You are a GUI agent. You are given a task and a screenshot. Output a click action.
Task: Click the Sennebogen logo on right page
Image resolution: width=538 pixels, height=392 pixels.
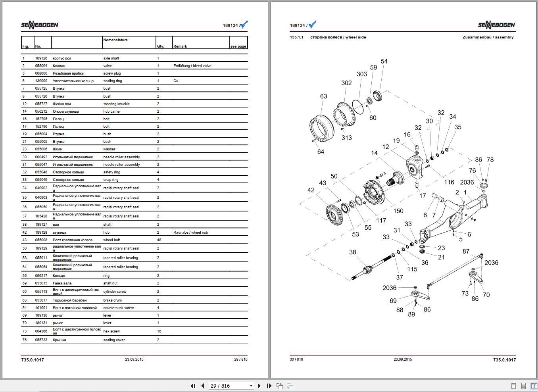tap(497, 25)
